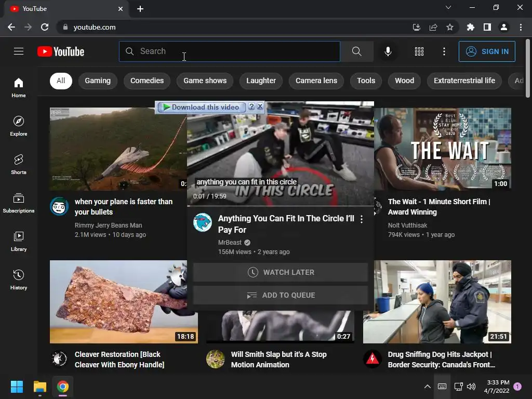Open Nolt Vutthisak channel link
The image size is (532, 399).
[x=407, y=225]
